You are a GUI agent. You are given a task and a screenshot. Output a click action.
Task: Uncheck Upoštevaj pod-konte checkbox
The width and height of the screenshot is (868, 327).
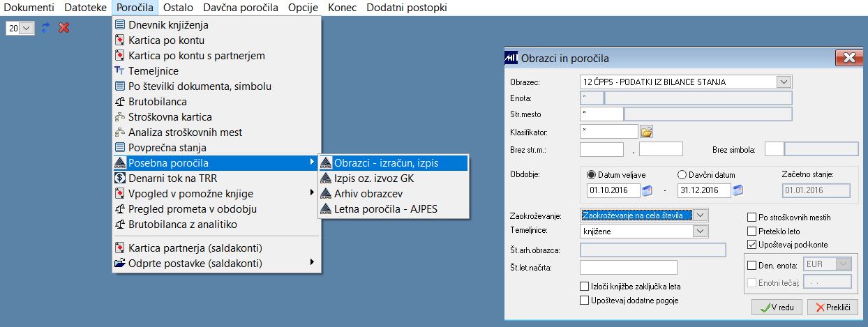click(x=751, y=245)
